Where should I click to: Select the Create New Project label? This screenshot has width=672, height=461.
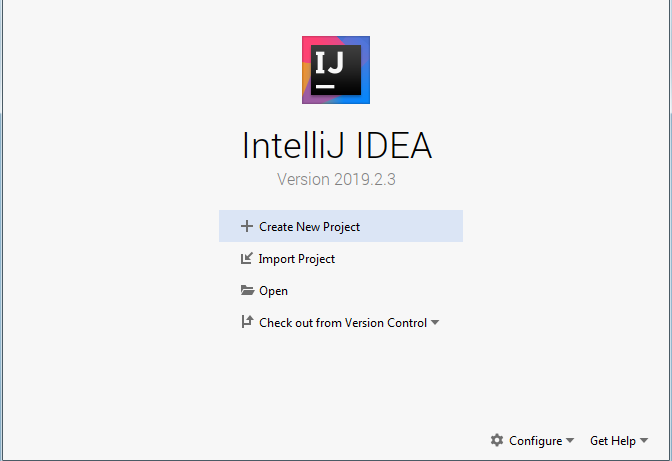(x=309, y=227)
